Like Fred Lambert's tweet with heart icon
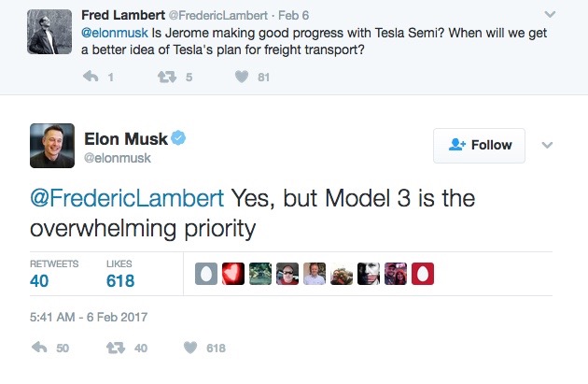The width and height of the screenshot is (588, 384). pos(242,77)
